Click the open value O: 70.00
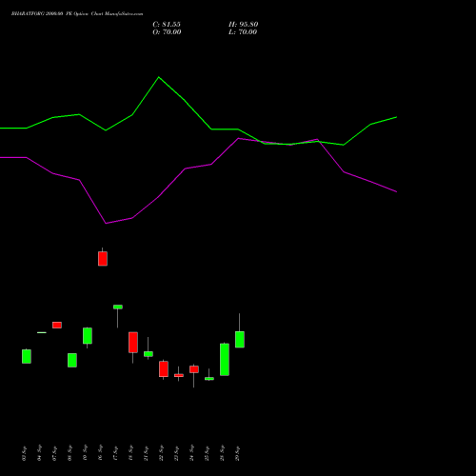The image size is (476, 476). (167, 32)
